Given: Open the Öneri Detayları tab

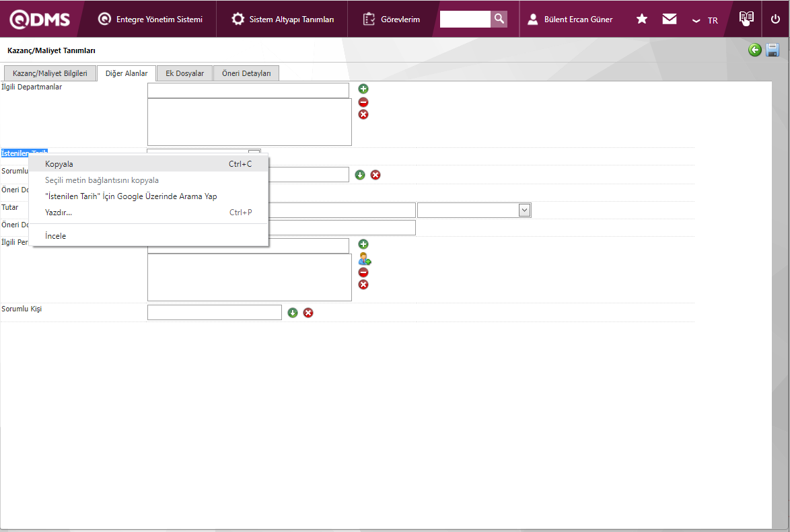Looking at the screenshot, I should click(x=246, y=73).
